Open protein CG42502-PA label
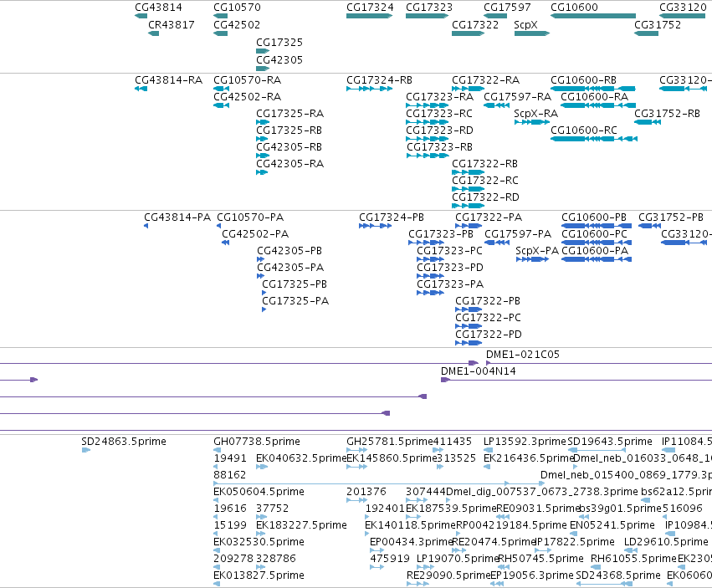The height and width of the screenshot is (588, 712). (x=255, y=234)
